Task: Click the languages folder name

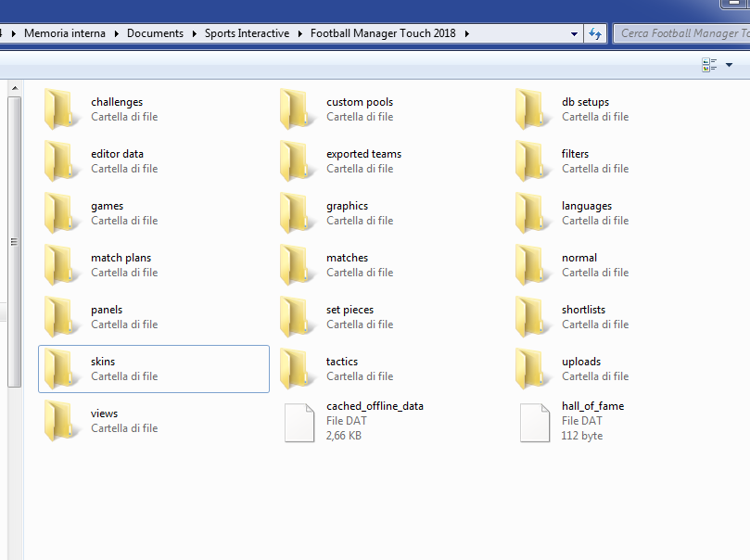Action: point(587,206)
